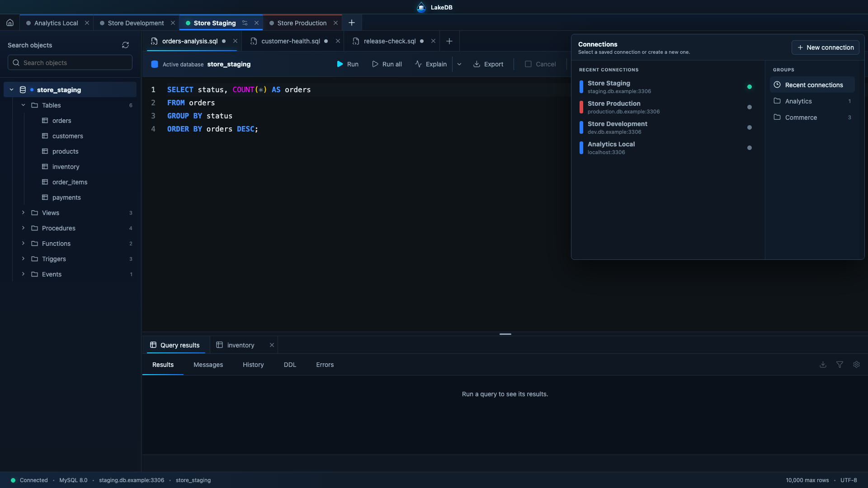The width and height of the screenshot is (868, 488).
Task: Export the query results
Action: pyautogui.click(x=488, y=64)
